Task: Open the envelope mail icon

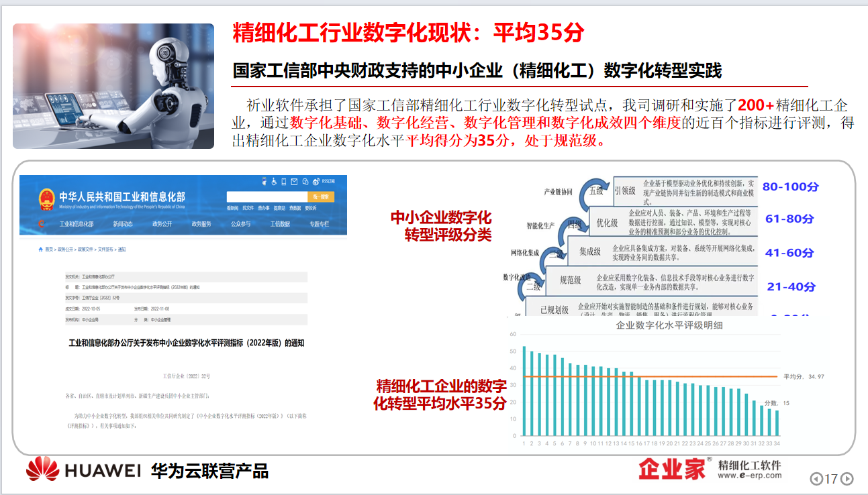Action: click(x=295, y=182)
